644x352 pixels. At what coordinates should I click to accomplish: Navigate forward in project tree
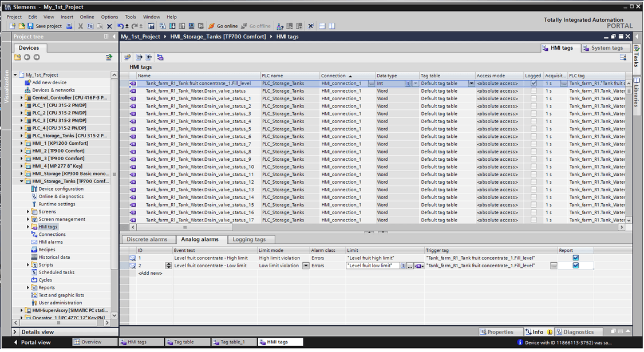(37, 57)
